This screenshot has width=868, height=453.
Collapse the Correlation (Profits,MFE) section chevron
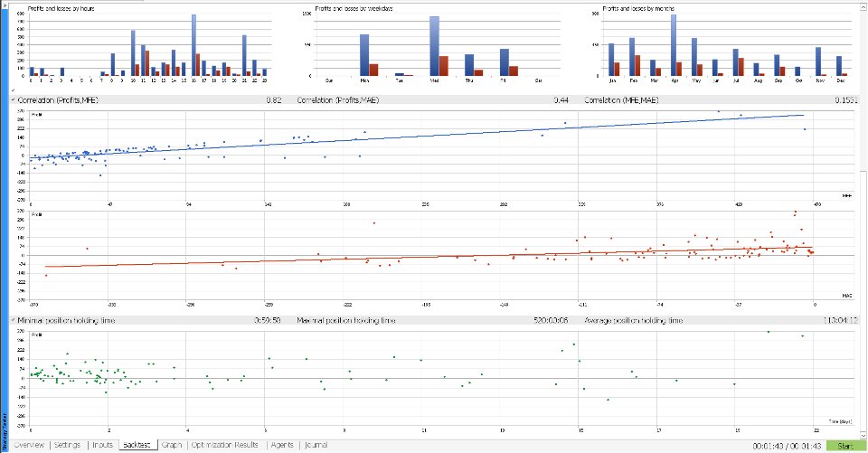click(14, 100)
